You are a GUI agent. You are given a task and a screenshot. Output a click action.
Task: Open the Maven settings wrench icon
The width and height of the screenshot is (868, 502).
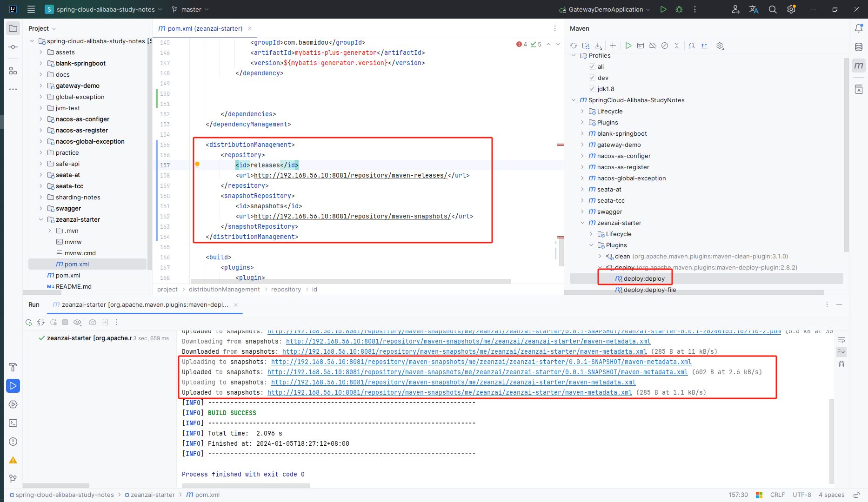pos(720,46)
